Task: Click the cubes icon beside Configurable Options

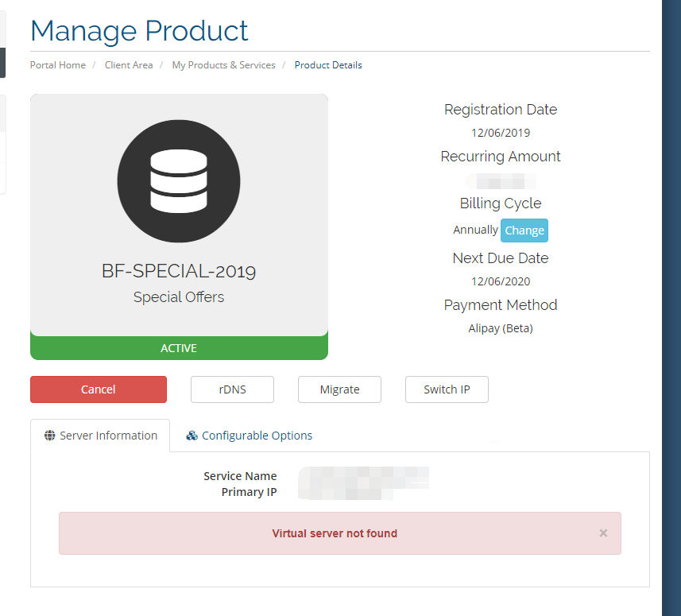Action: 192,436
